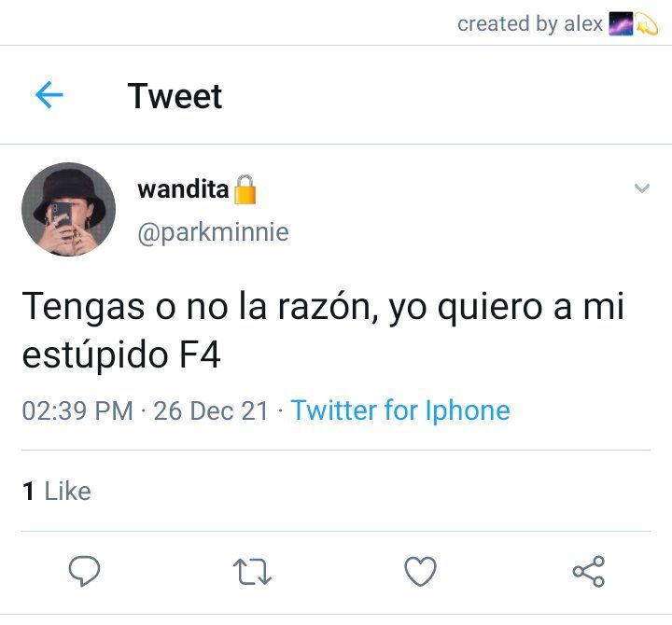This screenshot has height=625, width=672.
Task: Click the padlock icon beside wandita
Action: 245,189
